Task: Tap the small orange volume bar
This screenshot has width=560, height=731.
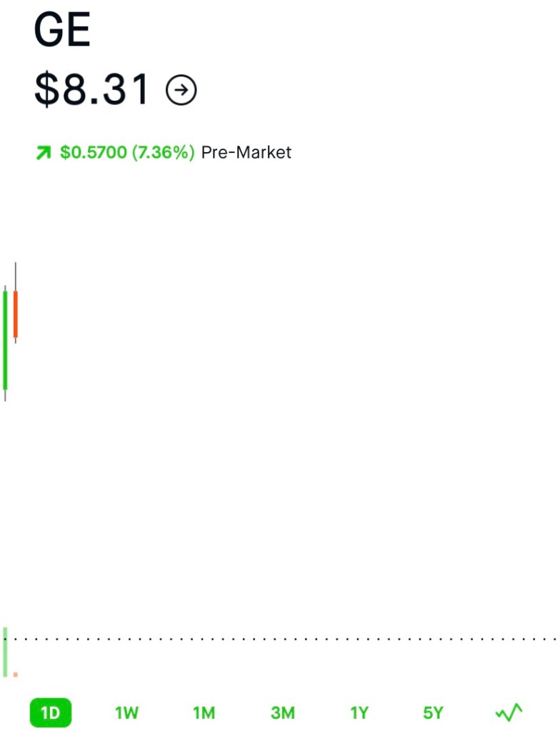Action: point(15,674)
